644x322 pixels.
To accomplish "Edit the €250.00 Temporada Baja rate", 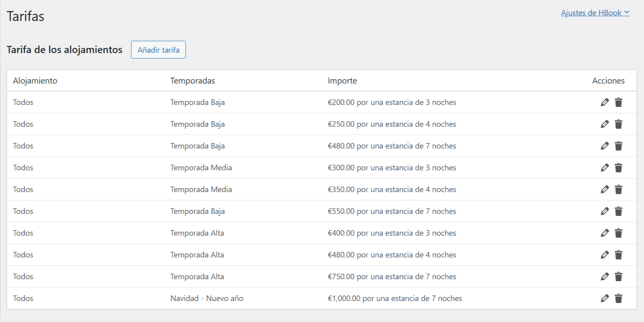I will tap(604, 124).
